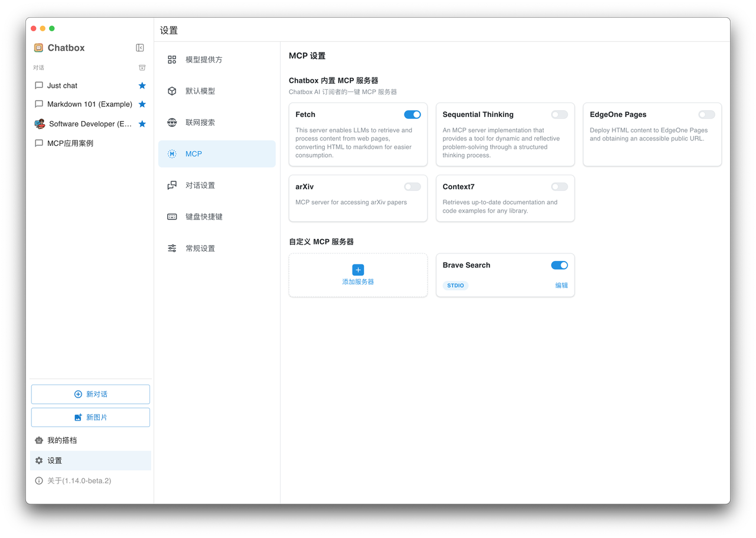Turn on the arXiv server toggle
Viewport: 756px width, 538px height.
(x=412, y=187)
